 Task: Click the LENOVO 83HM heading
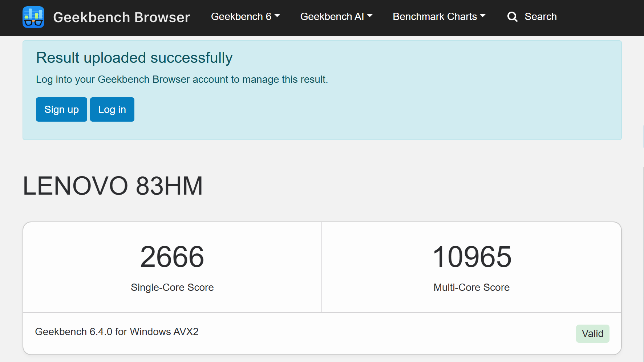113,186
